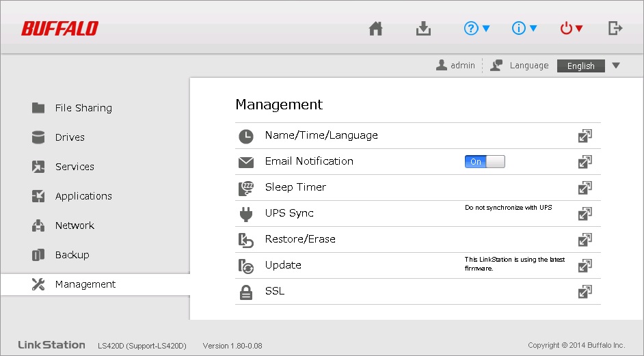Click the Update refresh icon
Viewport: 644px width, 356px height.
tap(246, 266)
